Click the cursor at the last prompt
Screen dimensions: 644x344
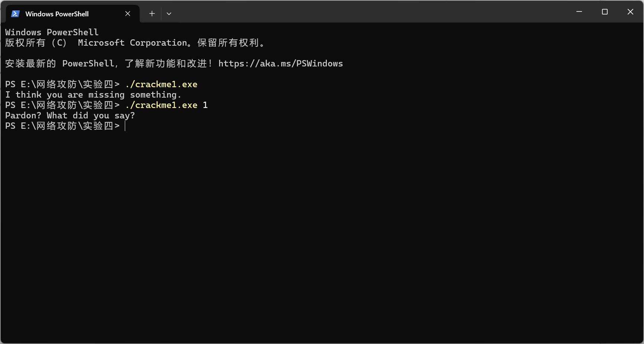tap(126, 126)
